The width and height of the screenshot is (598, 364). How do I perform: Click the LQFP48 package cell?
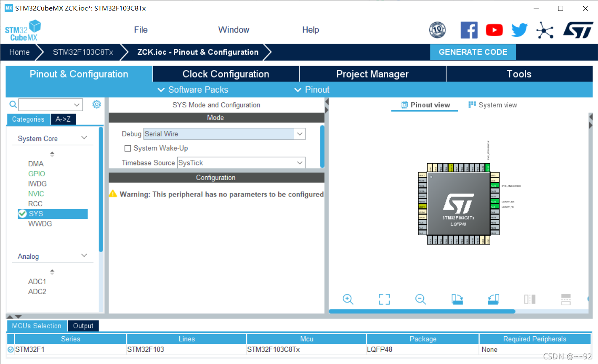coord(423,349)
